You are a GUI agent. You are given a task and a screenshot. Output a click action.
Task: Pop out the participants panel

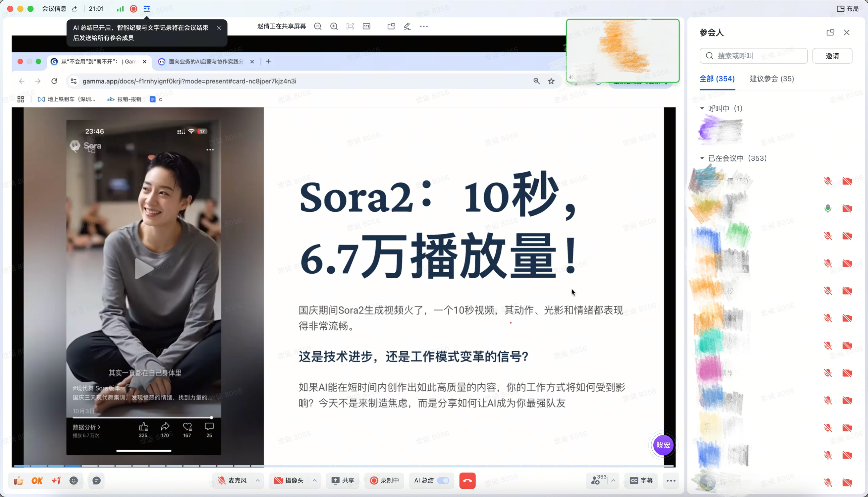[x=830, y=32]
